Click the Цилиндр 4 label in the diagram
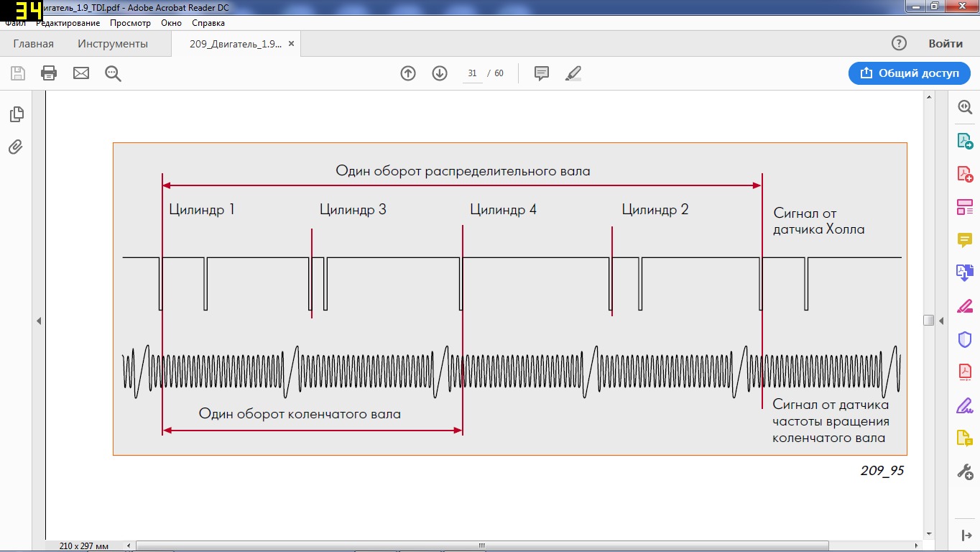The width and height of the screenshot is (980, 552). (503, 210)
